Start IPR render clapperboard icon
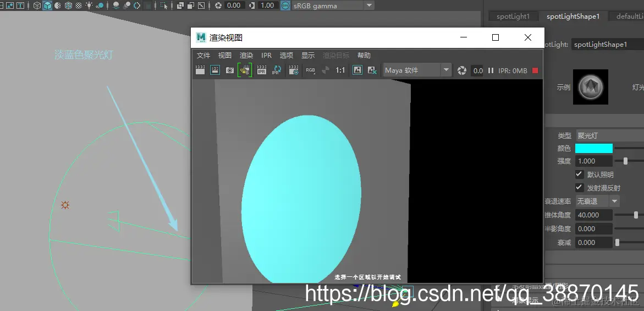Image resolution: width=644 pixels, height=311 pixels. pos(262,70)
